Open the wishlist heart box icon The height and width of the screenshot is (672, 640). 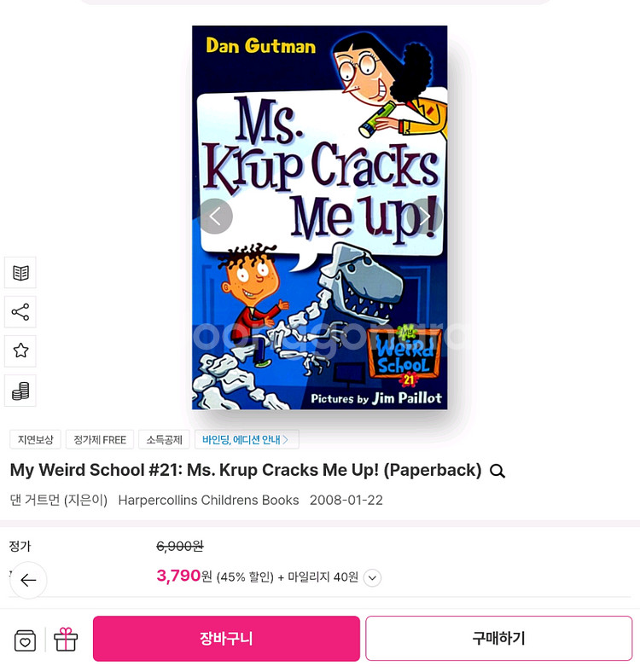pos(25,640)
